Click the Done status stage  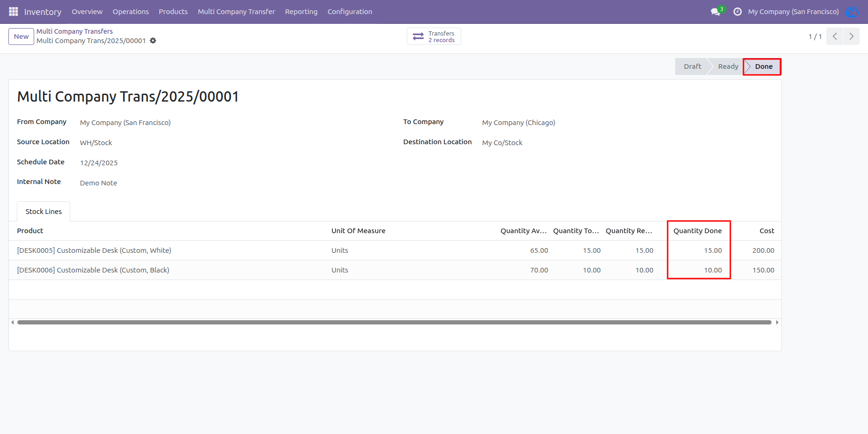pyautogui.click(x=763, y=66)
